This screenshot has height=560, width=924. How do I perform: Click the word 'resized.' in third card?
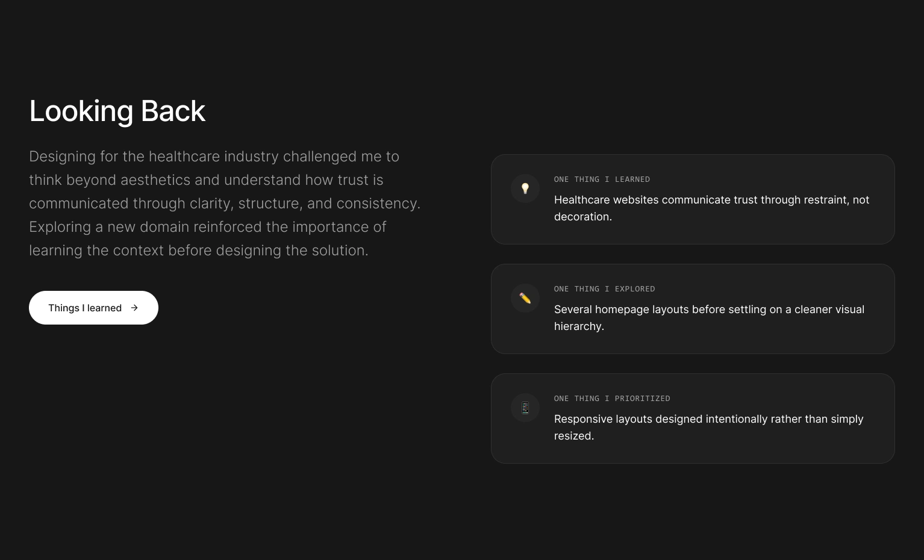(574, 436)
